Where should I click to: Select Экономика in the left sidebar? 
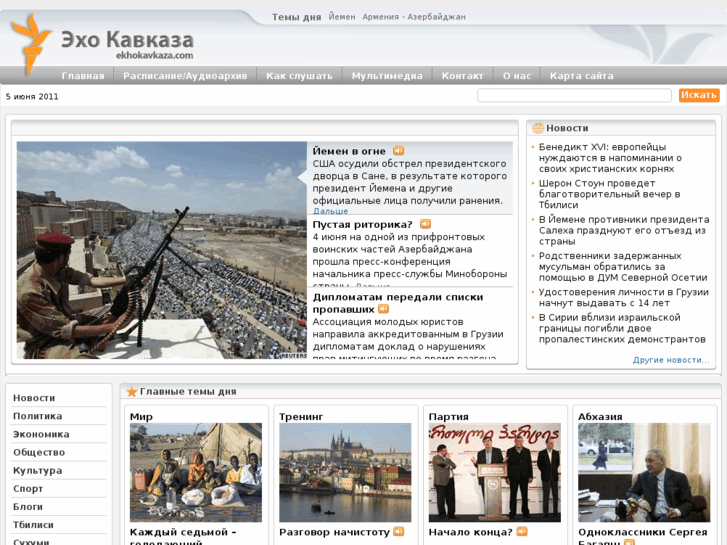click(x=41, y=434)
